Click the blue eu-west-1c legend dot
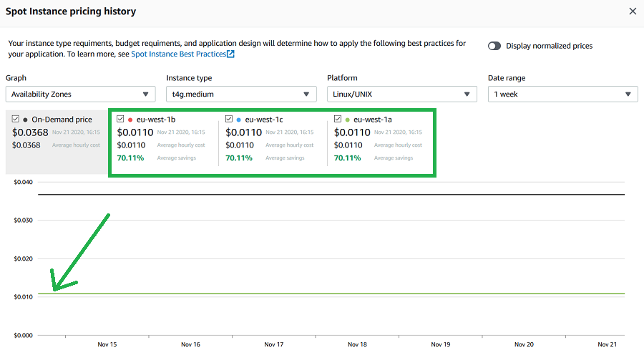644x358 pixels. click(238, 120)
